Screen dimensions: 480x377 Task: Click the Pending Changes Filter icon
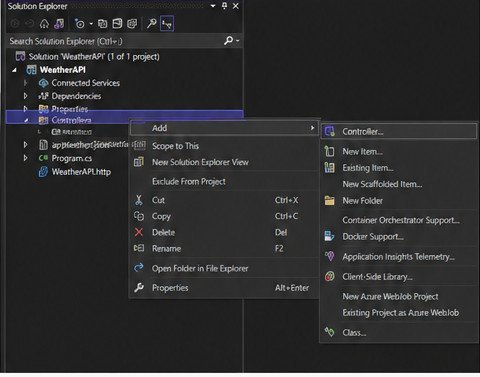pyautogui.click(x=80, y=24)
